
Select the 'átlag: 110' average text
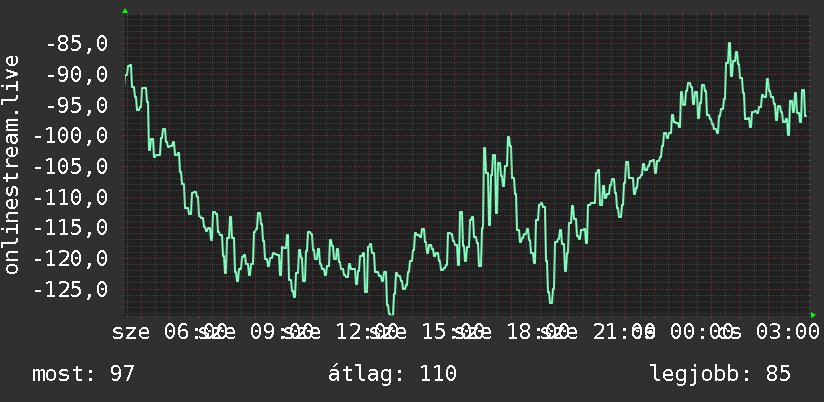pos(393,374)
